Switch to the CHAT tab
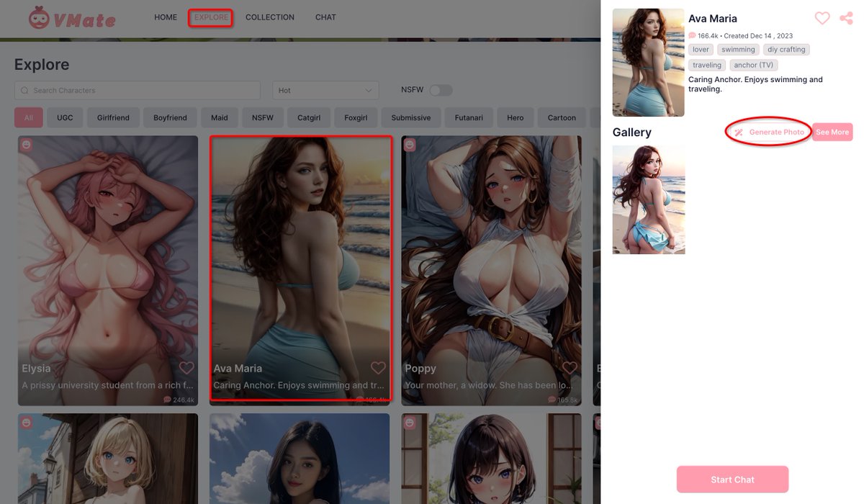 (x=325, y=17)
